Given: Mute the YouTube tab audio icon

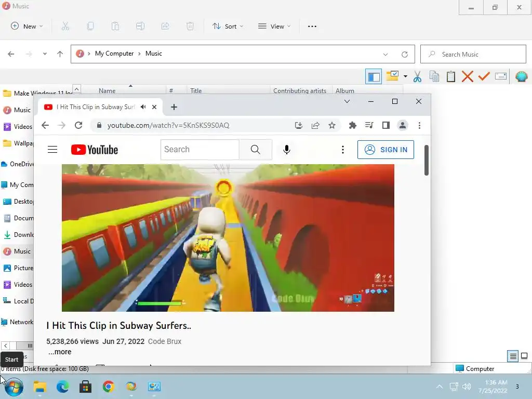Looking at the screenshot, I should (x=143, y=107).
